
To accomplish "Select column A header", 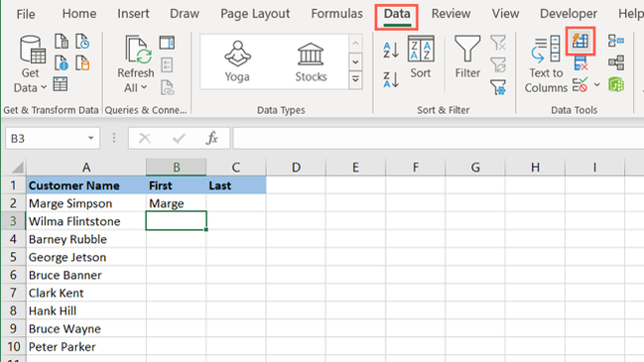I will tap(86, 168).
